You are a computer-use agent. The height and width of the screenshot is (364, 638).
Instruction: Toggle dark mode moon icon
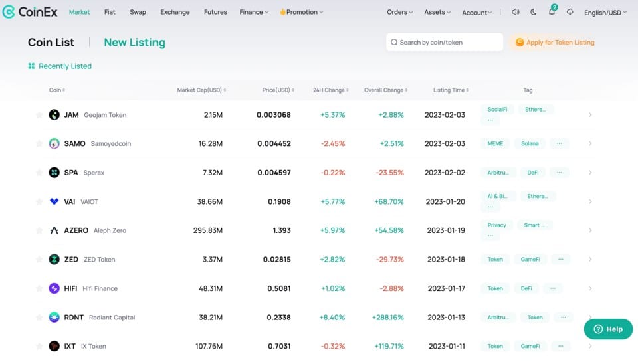click(x=534, y=12)
